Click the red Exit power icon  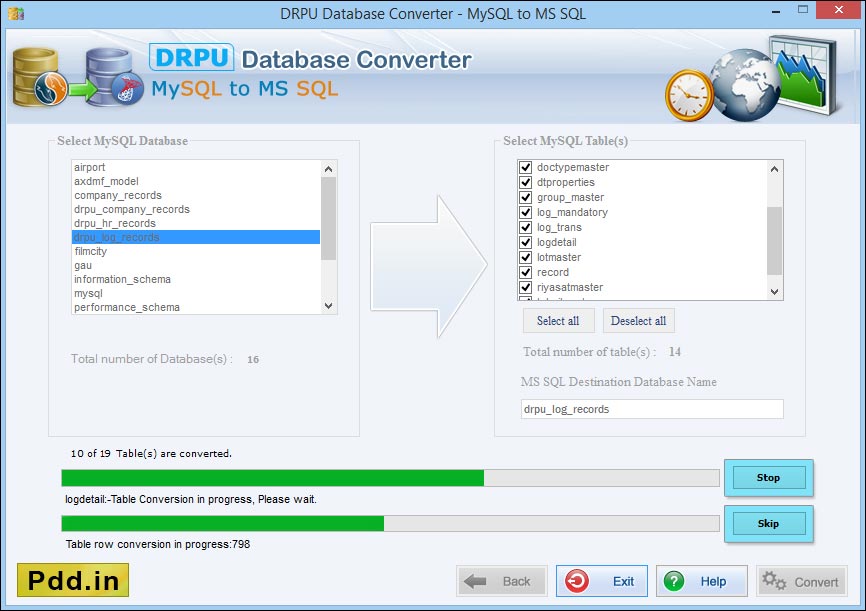tap(577, 581)
